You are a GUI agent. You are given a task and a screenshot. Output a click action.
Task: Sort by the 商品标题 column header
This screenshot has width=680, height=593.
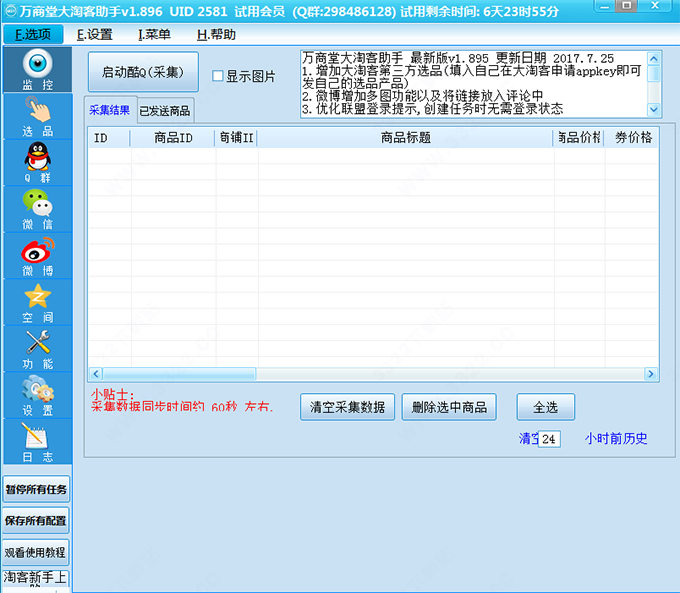coord(405,138)
